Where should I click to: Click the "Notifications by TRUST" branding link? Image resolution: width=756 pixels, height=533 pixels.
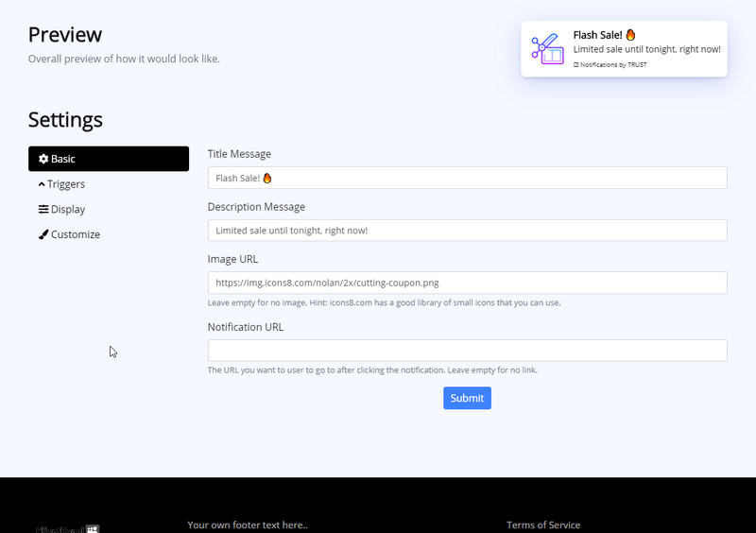[x=613, y=65]
